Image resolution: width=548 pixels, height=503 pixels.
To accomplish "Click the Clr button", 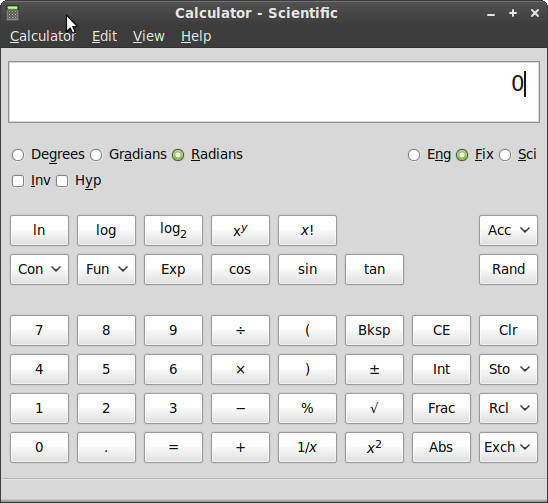I will (508, 330).
